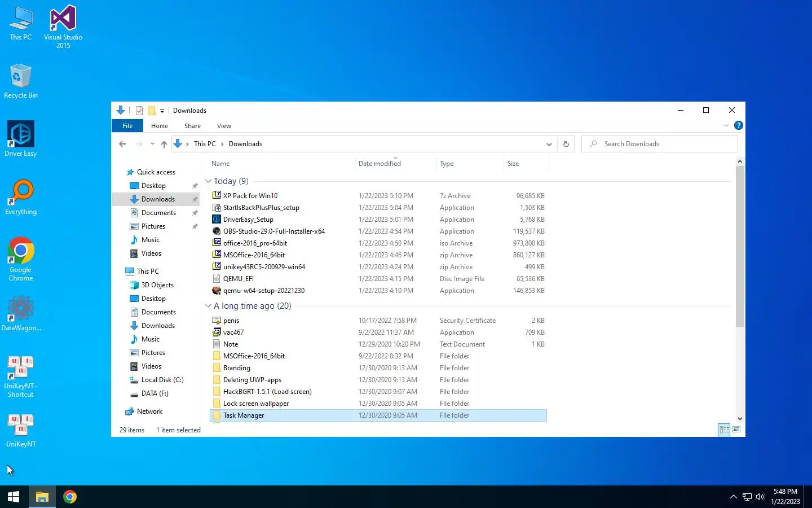The image size is (812, 508).
Task: Open Chrome from the taskbar
Action: (70, 497)
